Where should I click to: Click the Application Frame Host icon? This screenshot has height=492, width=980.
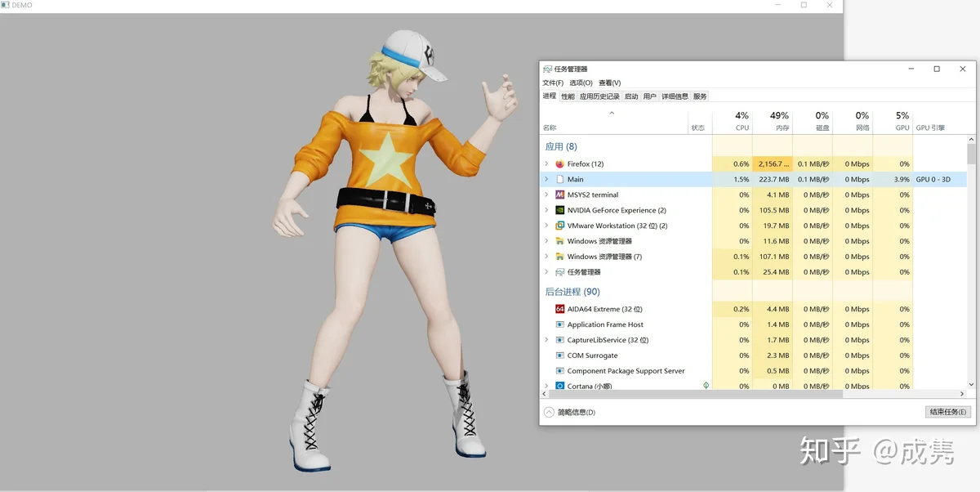point(559,324)
